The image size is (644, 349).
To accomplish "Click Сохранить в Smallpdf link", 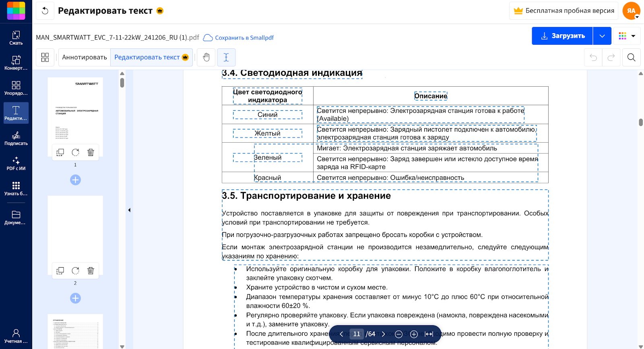I will [x=238, y=37].
